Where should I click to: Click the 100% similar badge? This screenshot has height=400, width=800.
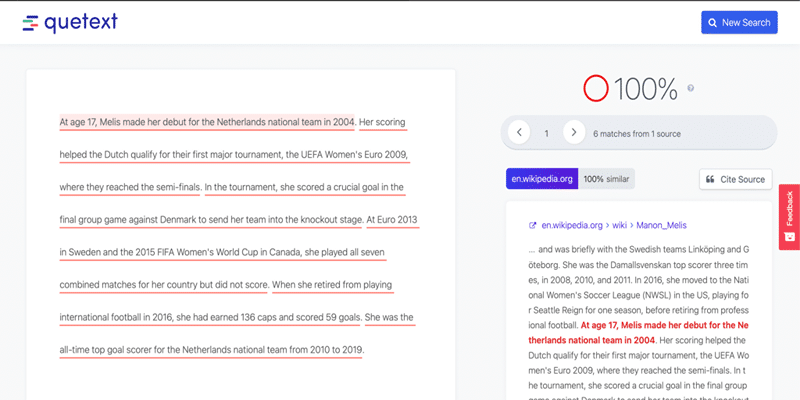607,179
